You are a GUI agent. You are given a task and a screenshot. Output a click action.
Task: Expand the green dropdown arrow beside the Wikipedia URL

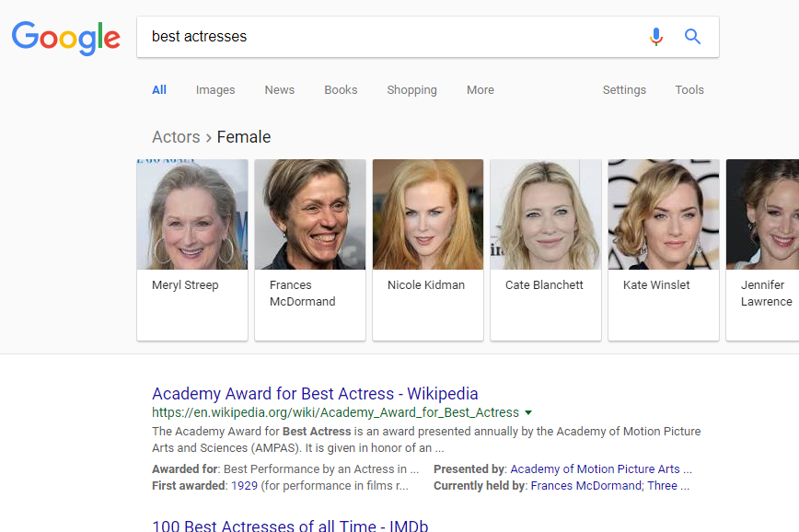(528, 412)
